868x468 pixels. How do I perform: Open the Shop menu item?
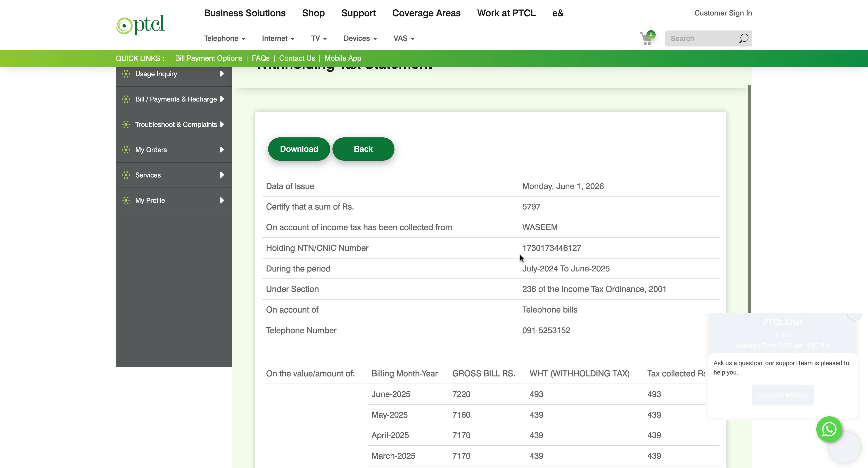[x=313, y=13]
